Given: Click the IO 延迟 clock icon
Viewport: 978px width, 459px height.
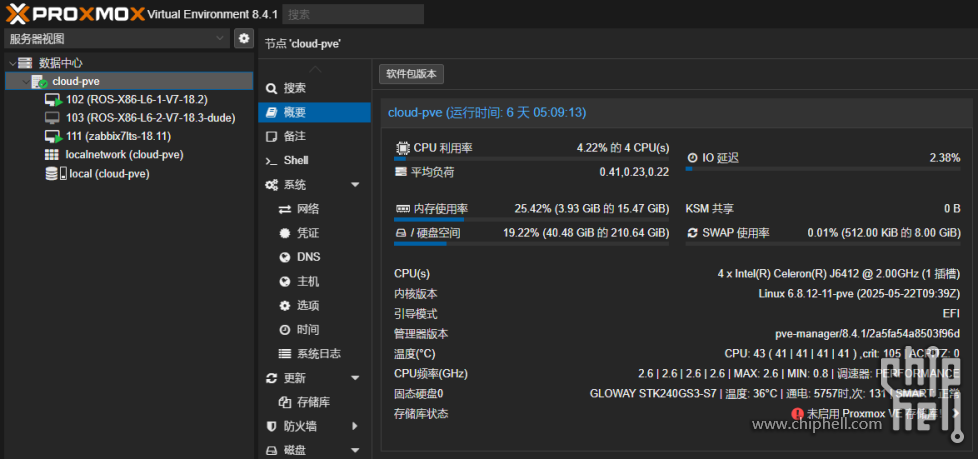Looking at the screenshot, I should (x=692, y=158).
